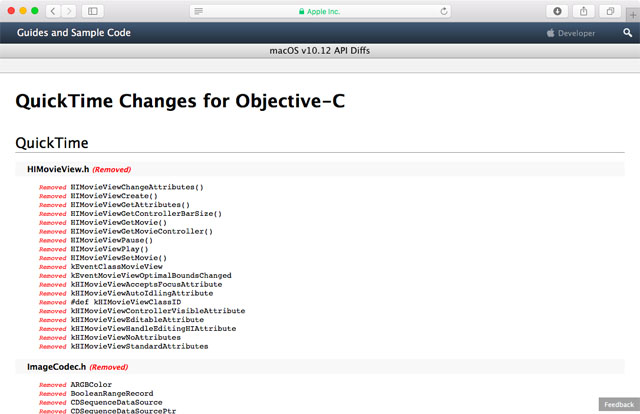
Task: Select HIMovieViewChangeAttributes() entry
Action: 137,187
